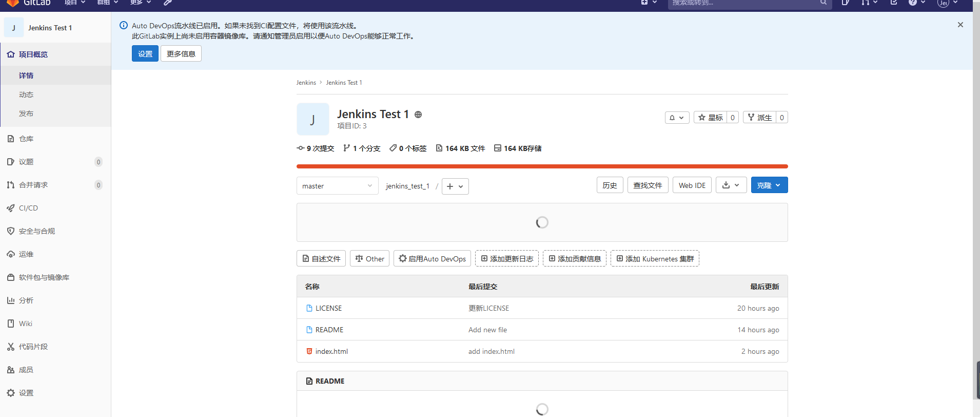This screenshot has height=417, width=980.
Task: View the 1 个分支 branches
Action: (x=362, y=148)
